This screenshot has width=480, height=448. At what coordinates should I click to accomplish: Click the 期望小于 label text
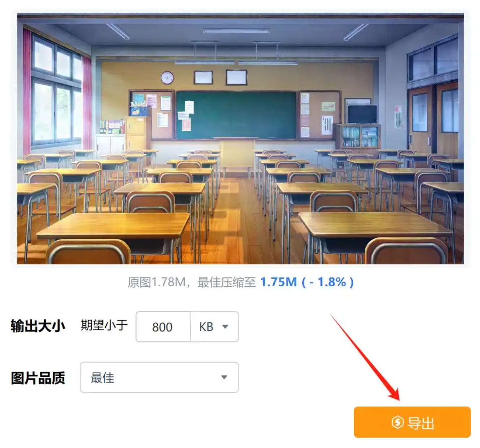click(x=104, y=325)
